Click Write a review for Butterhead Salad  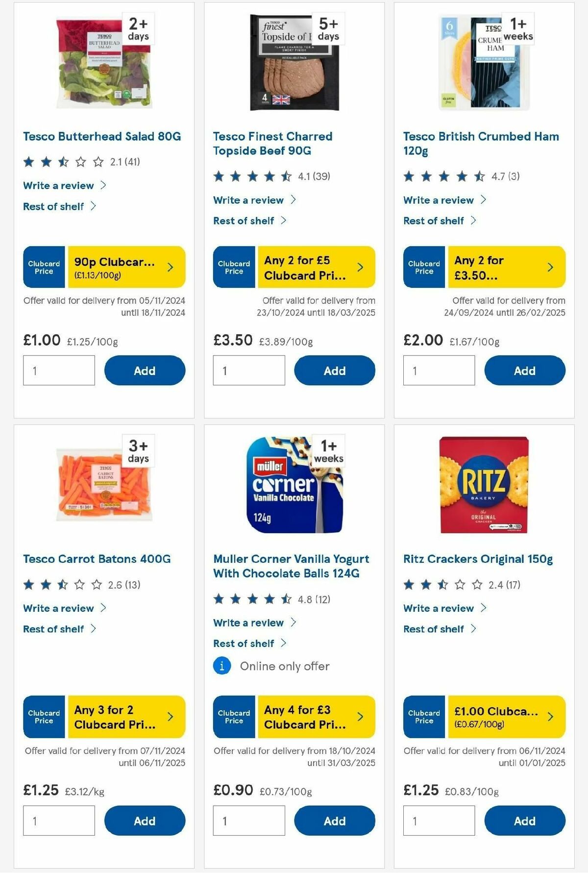coord(58,185)
